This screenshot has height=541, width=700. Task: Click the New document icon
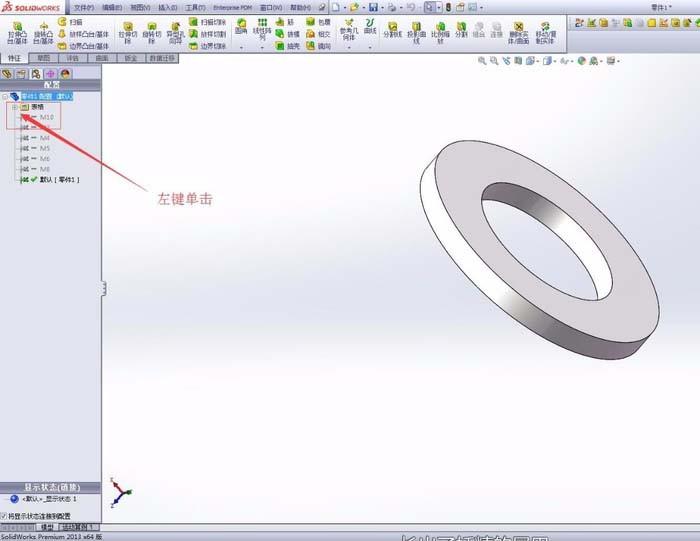(336, 8)
